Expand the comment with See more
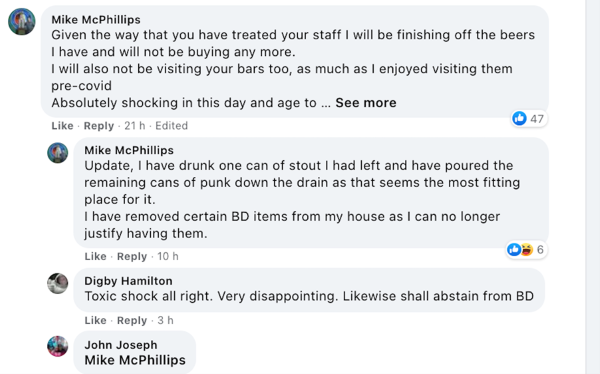 (x=366, y=103)
